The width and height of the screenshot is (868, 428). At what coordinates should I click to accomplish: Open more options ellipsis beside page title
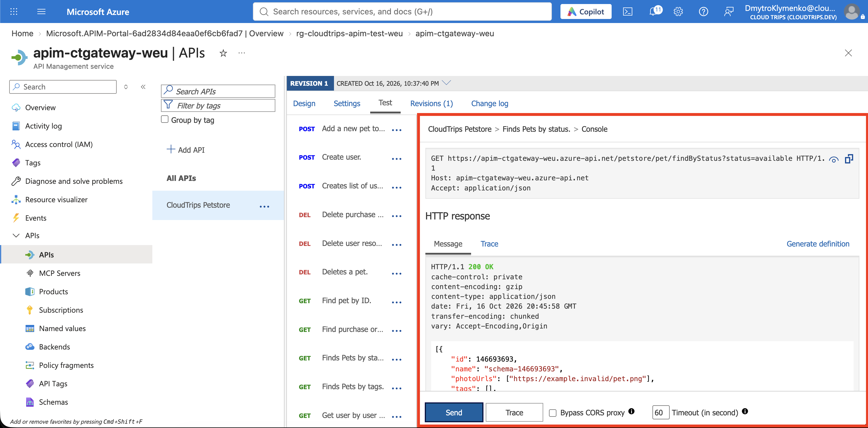[x=242, y=53]
